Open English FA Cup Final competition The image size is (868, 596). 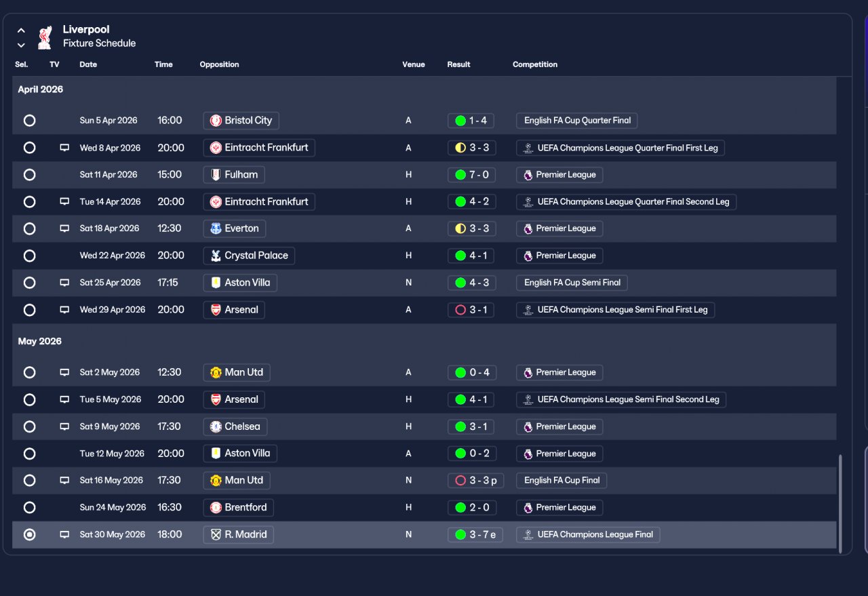coord(561,480)
